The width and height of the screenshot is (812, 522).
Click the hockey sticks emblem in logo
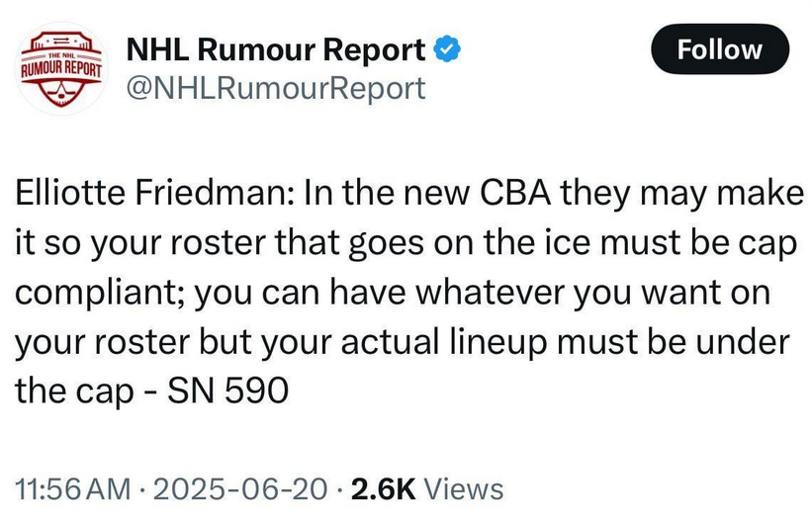click(x=61, y=92)
